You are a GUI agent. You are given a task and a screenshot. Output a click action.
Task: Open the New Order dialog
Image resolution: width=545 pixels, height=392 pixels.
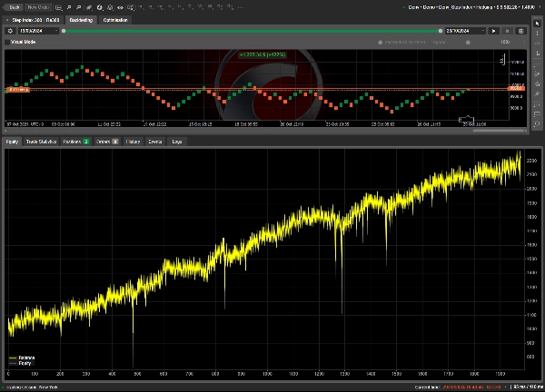point(38,7)
